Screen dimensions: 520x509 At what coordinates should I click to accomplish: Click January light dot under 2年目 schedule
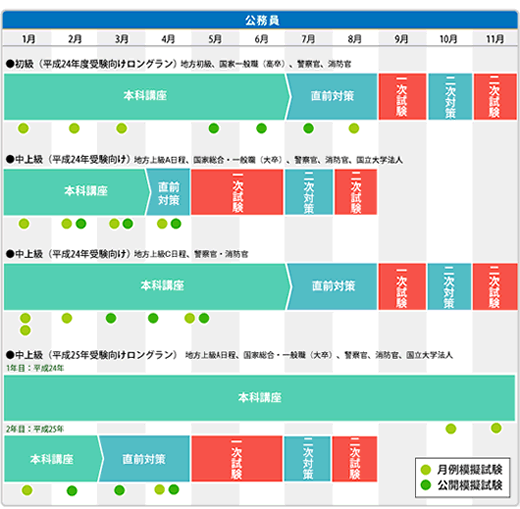coord(27,490)
